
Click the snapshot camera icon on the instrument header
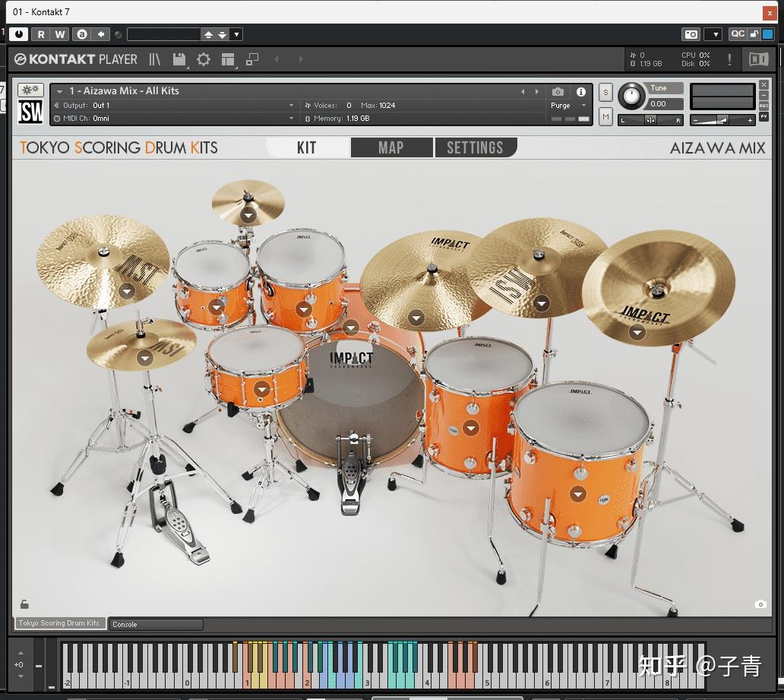558,91
